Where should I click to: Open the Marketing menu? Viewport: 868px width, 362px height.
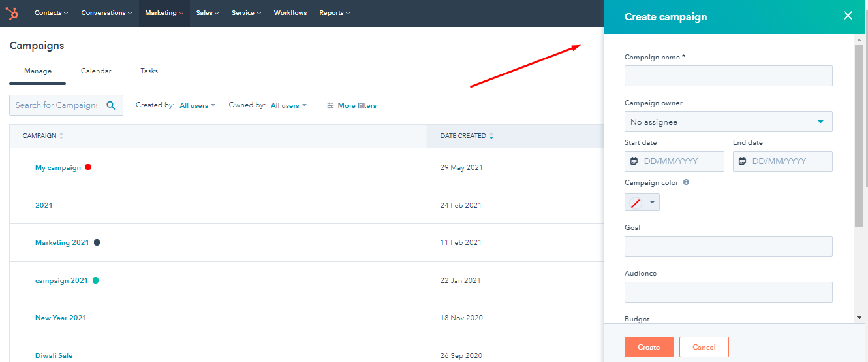(x=164, y=13)
